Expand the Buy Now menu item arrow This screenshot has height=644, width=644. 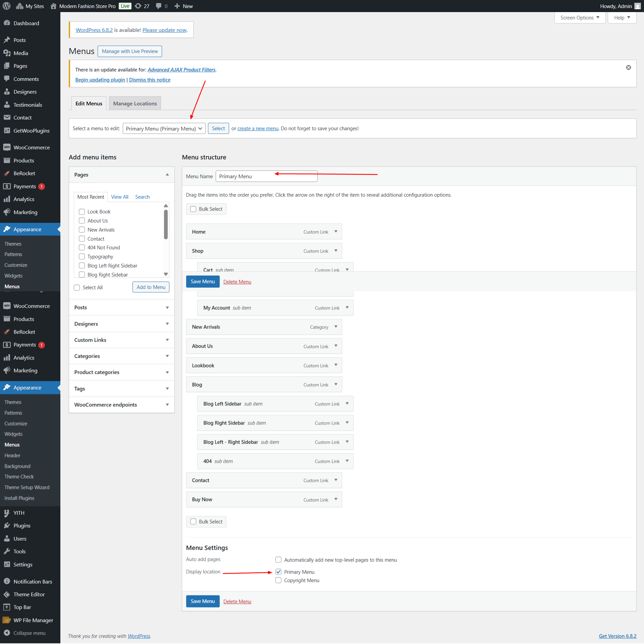336,499
